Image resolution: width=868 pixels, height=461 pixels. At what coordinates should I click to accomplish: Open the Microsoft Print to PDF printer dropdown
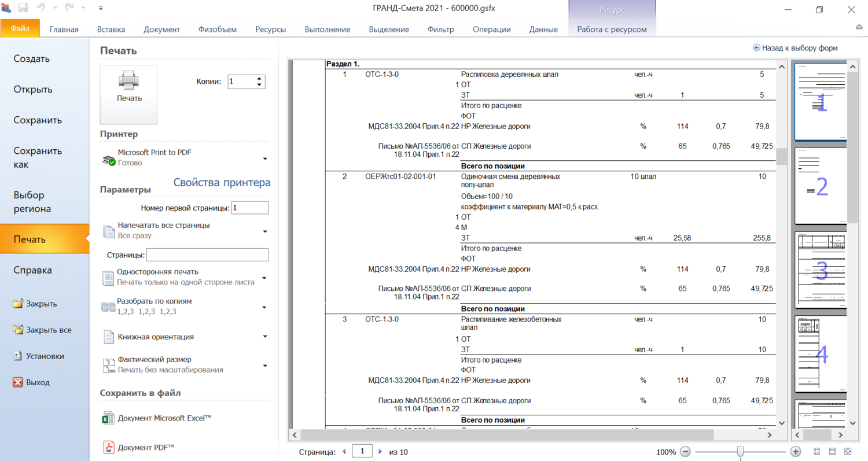[265, 158]
